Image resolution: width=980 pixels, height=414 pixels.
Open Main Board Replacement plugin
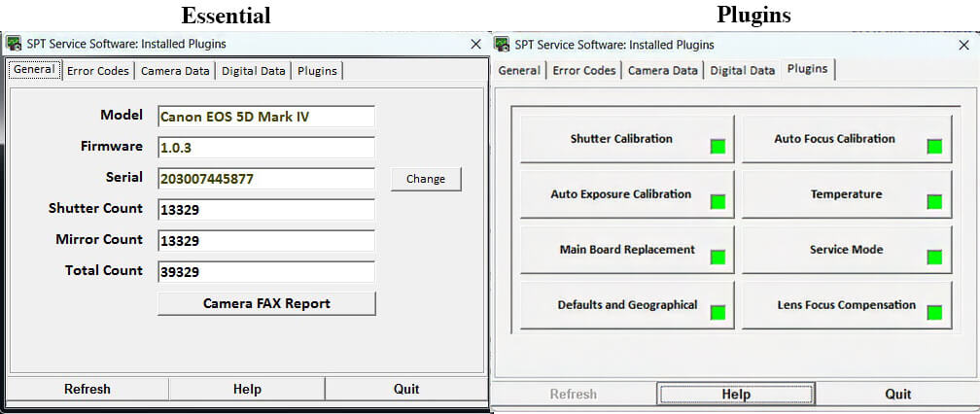pyautogui.click(x=627, y=250)
